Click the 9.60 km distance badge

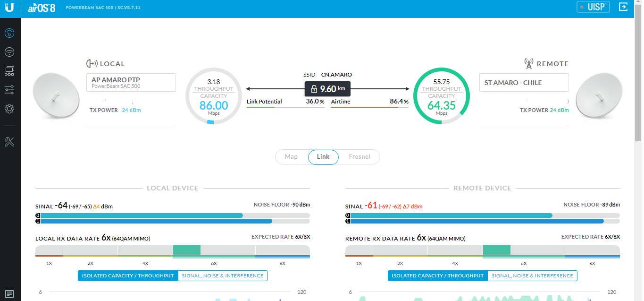pyautogui.click(x=327, y=89)
